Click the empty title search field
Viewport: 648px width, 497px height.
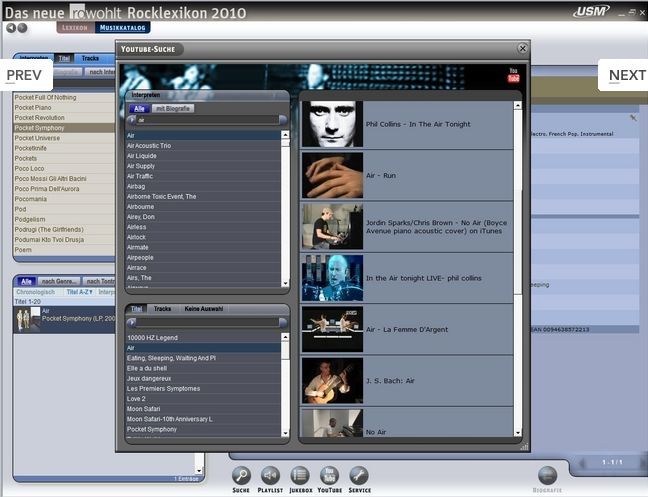(207, 322)
